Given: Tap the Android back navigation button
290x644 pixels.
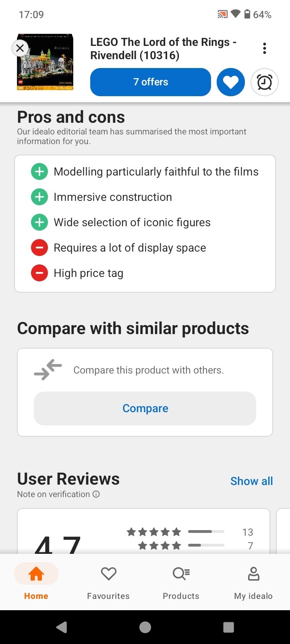Looking at the screenshot, I should pyautogui.click(x=62, y=627).
